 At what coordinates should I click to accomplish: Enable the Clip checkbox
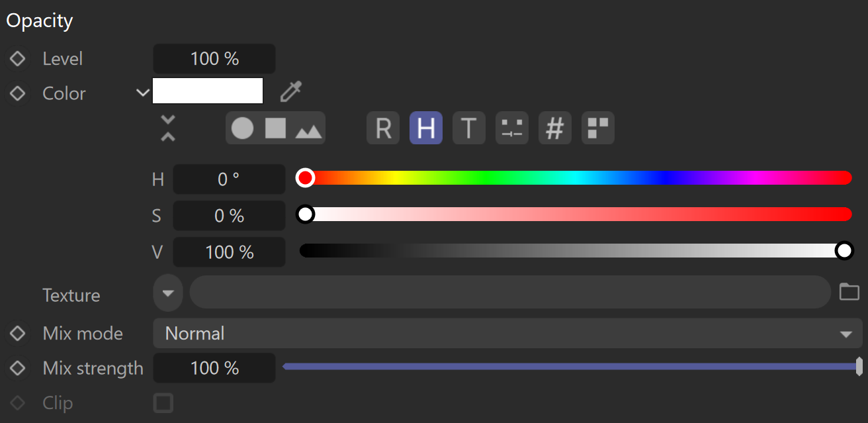[163, 402]
